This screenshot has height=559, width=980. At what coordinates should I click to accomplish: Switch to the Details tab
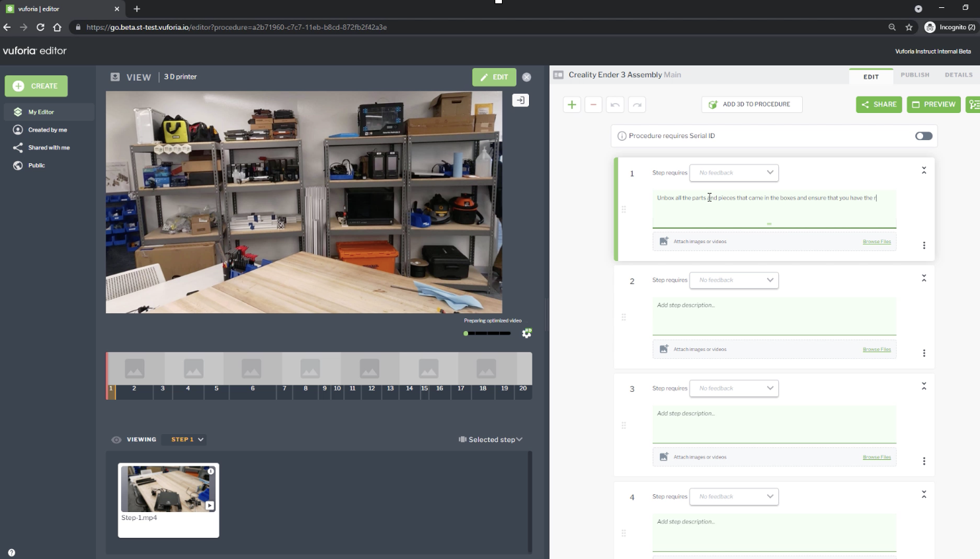click(x=958, y=75)
